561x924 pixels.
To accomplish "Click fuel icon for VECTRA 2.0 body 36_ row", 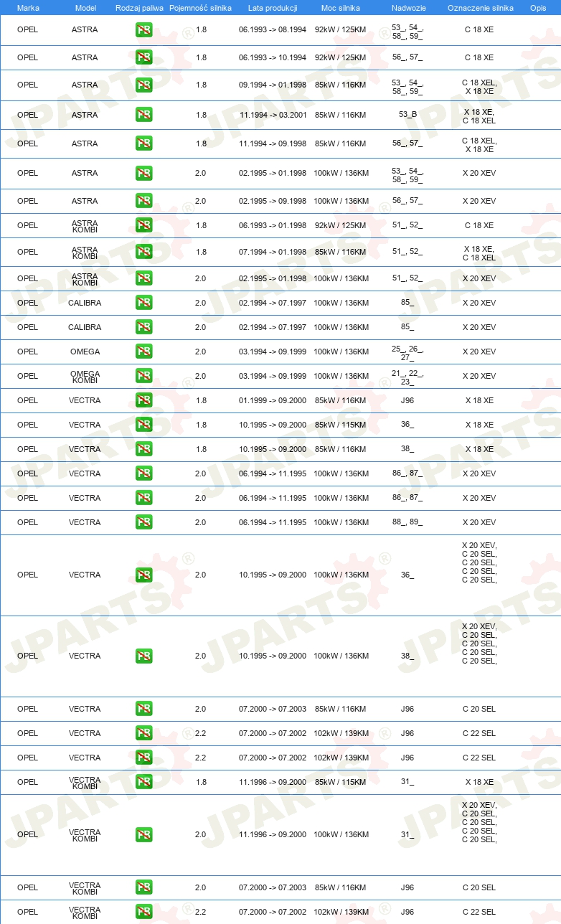I will (144, 575).
